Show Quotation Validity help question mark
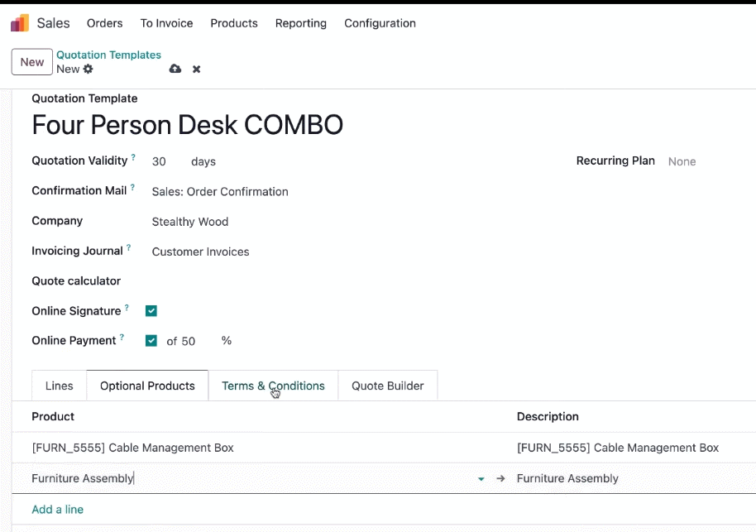The width and height of the screenshot is (756, 532). click(x=133, y=157)
